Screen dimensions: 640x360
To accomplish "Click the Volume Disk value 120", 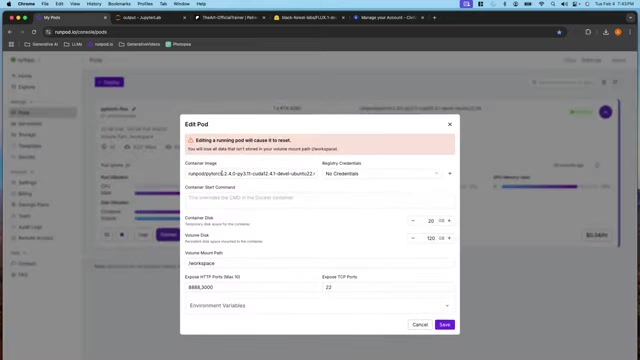I will tap(430, 238).
